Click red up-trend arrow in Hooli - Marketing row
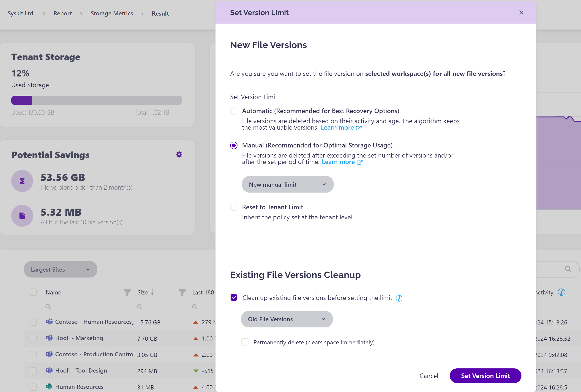581x392 pixels. (196, 338)
